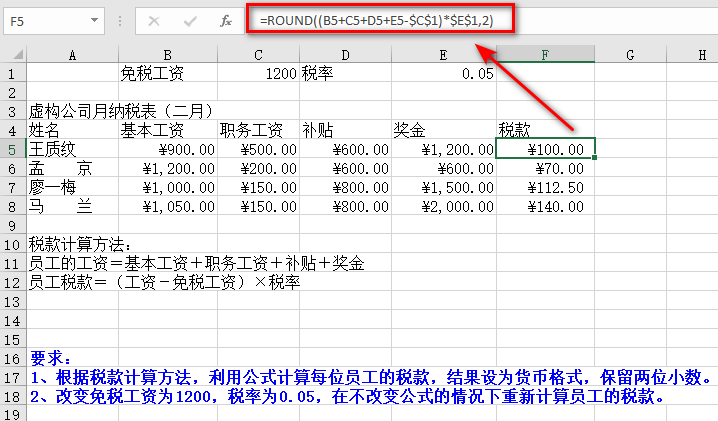Select column F header
This screenshot has height=421, width=718.
point(545,55)
